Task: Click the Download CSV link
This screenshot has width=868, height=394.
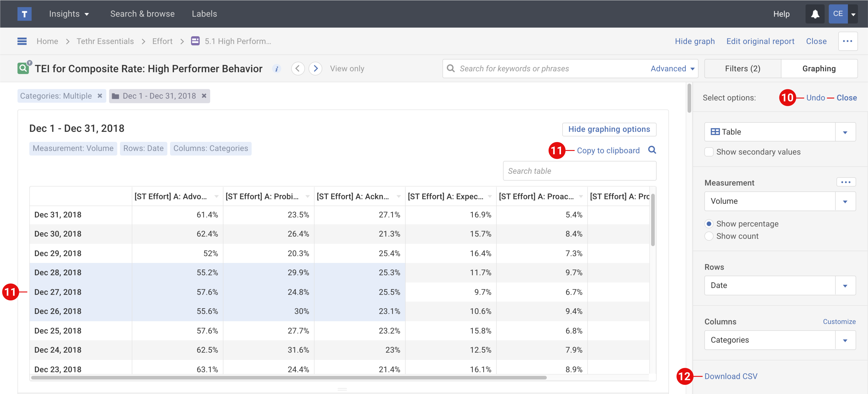Action: click(731, 376)
